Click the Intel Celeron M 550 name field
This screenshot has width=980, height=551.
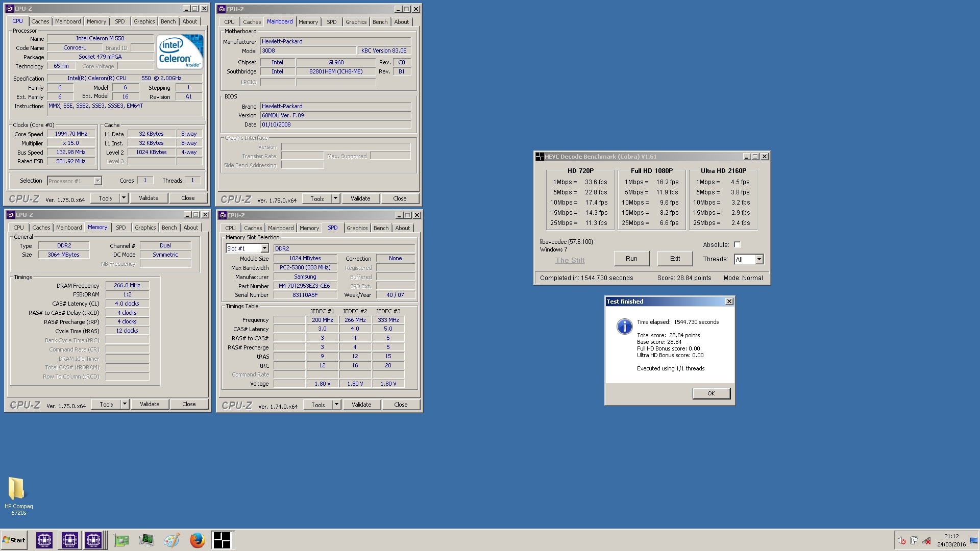pyautogui.click(x=101, y=38)
